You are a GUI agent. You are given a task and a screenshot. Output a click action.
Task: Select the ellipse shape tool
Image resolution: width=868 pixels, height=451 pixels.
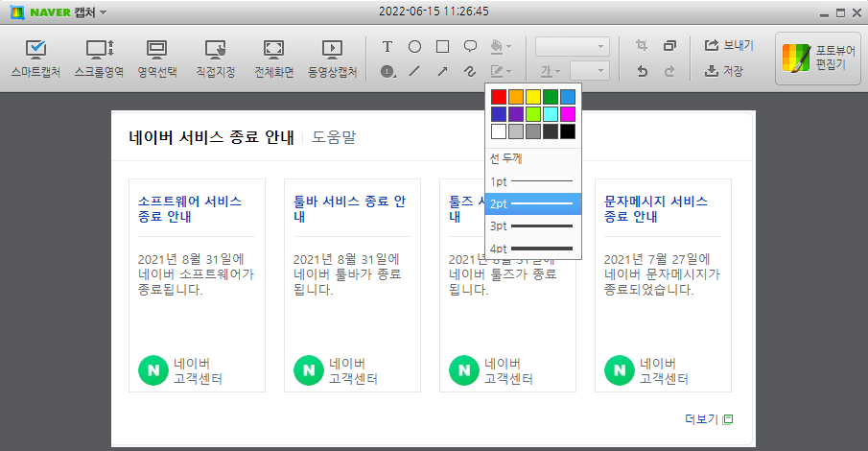(x=414, y=47)
